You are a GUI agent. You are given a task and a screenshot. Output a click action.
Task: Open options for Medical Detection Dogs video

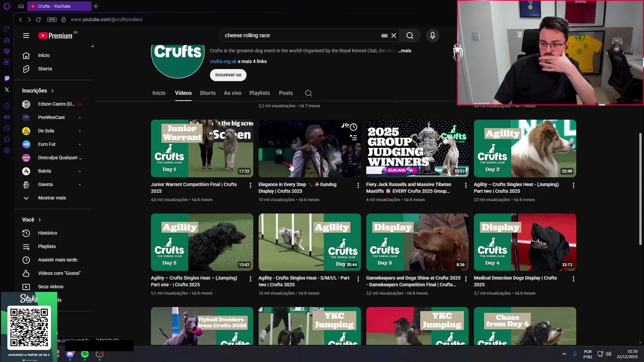[574, 279]
